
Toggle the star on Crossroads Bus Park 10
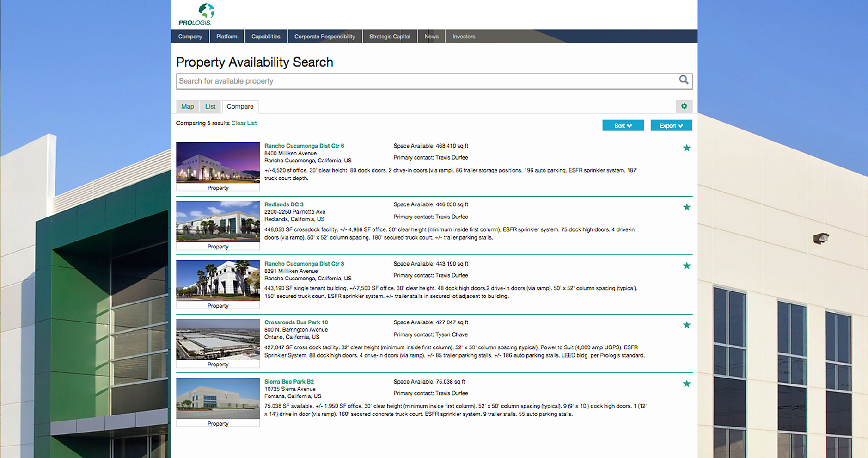(x=687, y=325)
